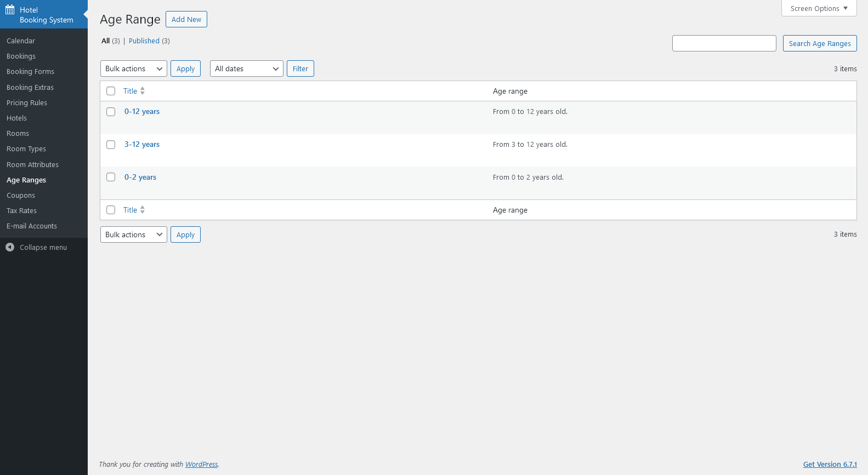Screen dimensions: 868x475
Task: Click sort arrows beside top Title header
Action: (x=143, y=91)
